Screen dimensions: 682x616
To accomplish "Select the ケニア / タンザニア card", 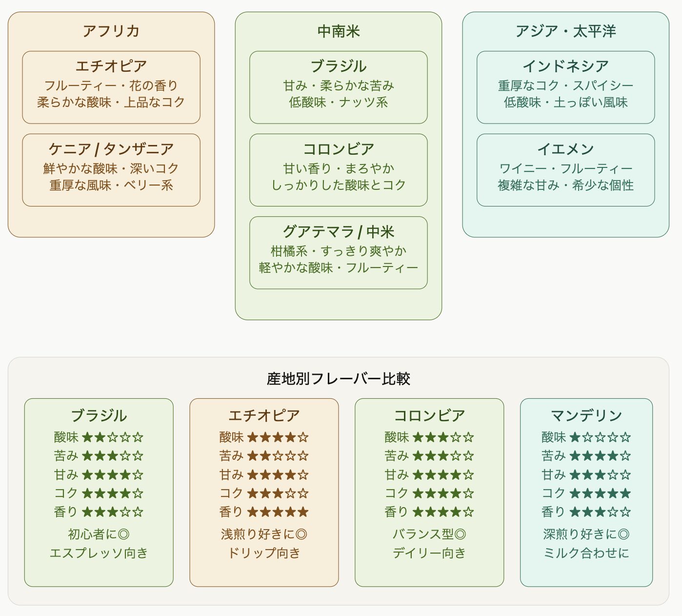I will [111, 170].
